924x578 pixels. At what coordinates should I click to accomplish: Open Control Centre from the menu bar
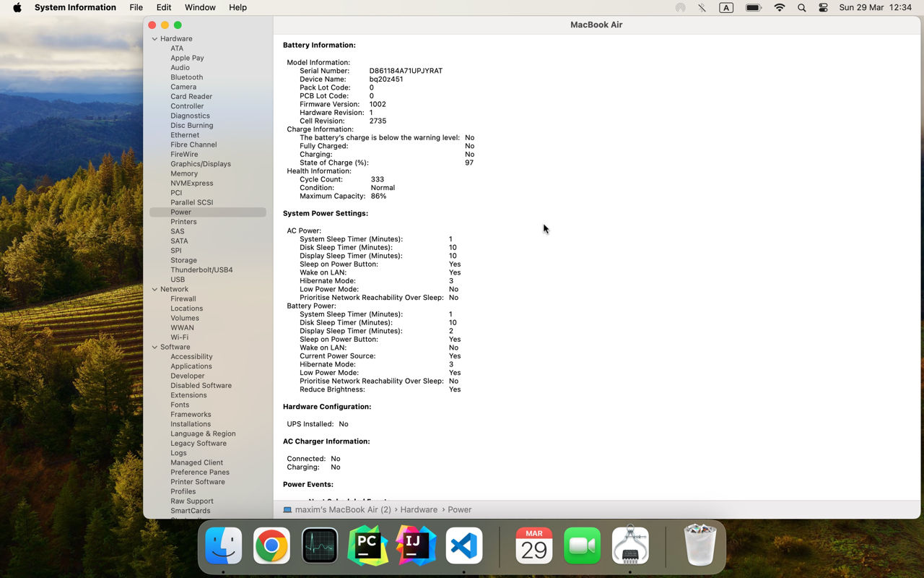[x=824, y=7]
